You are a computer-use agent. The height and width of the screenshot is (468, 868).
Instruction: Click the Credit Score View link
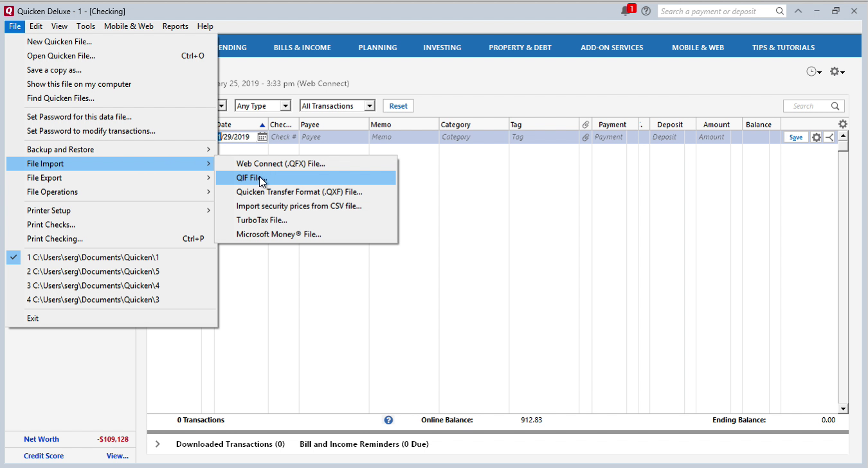118,456
